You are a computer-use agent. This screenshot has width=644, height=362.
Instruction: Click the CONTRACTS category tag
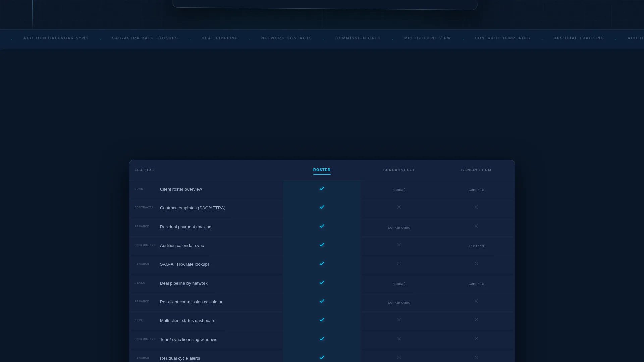tap(144, 208)
